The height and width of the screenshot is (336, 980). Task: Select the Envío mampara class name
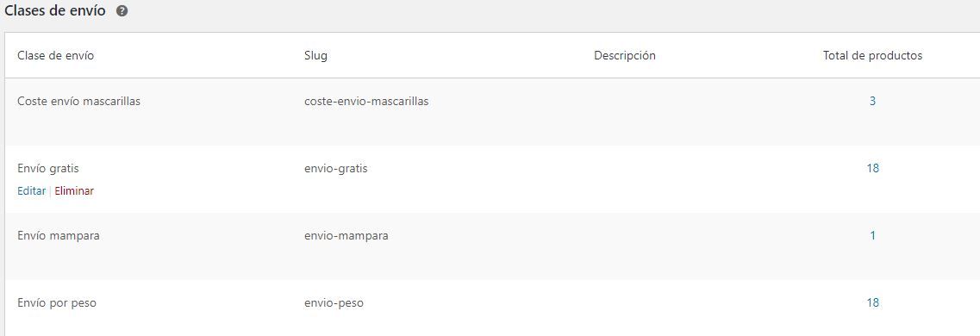tap(59, 235)
